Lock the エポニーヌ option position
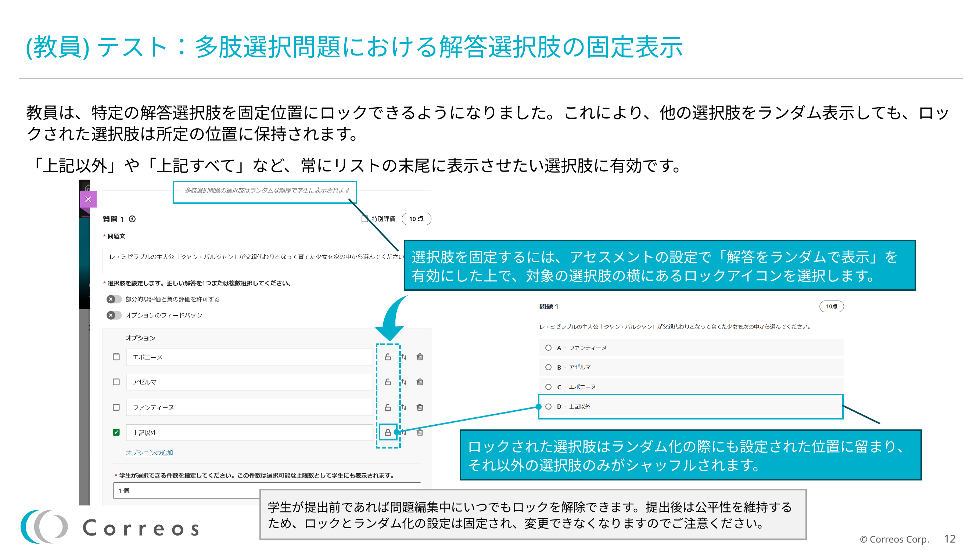 pos(388,357)
